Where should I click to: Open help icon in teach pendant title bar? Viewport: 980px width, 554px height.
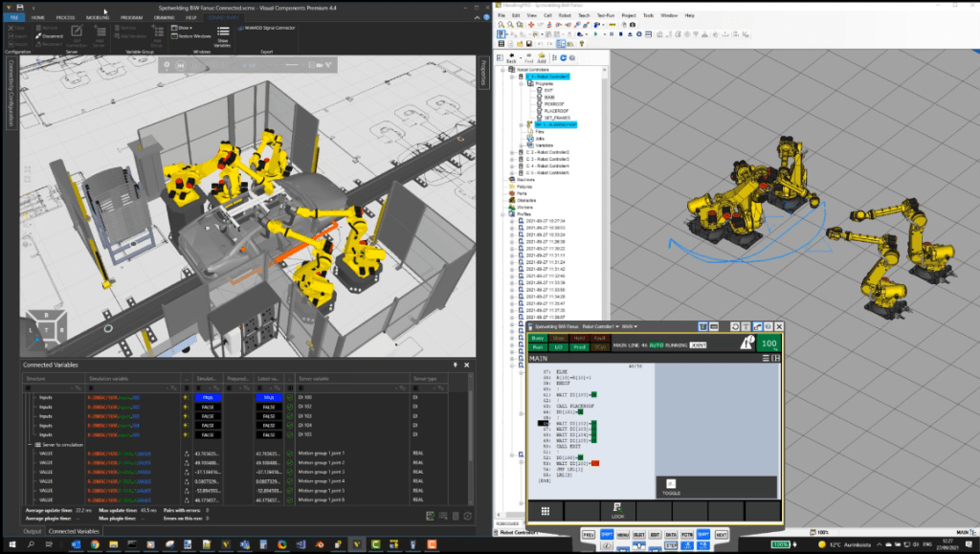click(x=768, y=326)
